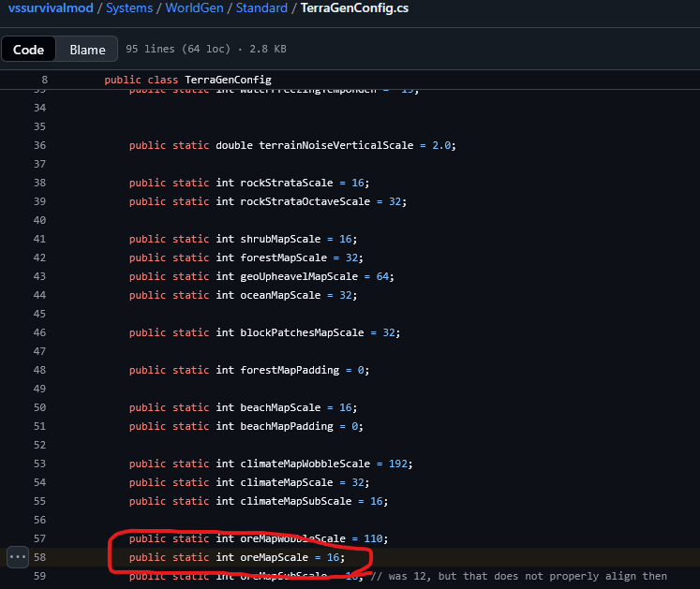
Task: Select line number 36
Action: [x=39, y=145]
